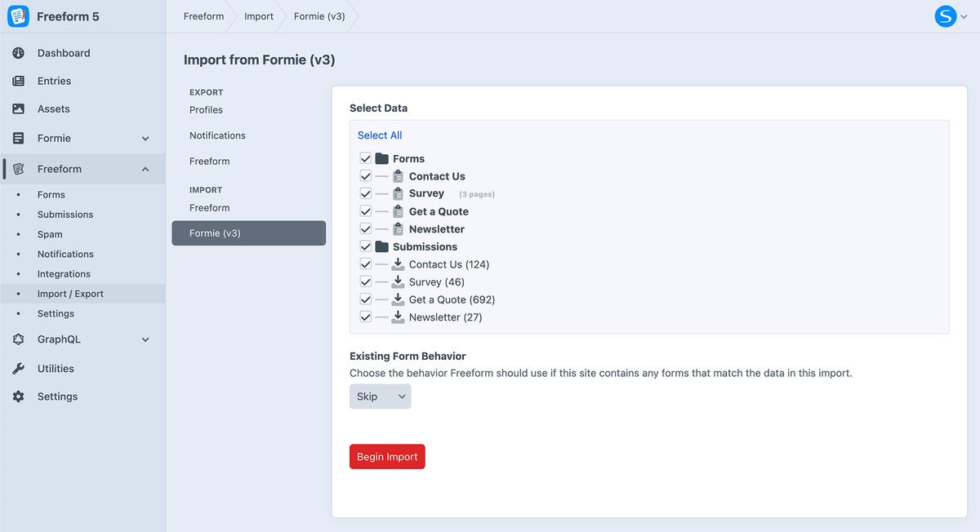Uncheck the Get a Quote (692) checkbox
980x532 pixels.
(366, 299)
